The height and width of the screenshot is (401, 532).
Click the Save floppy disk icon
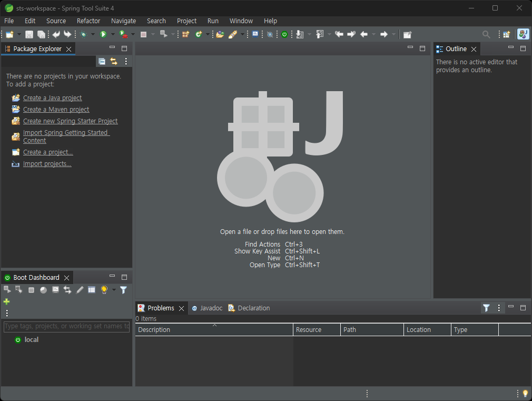pyautogui.click(x=29, y=34)
